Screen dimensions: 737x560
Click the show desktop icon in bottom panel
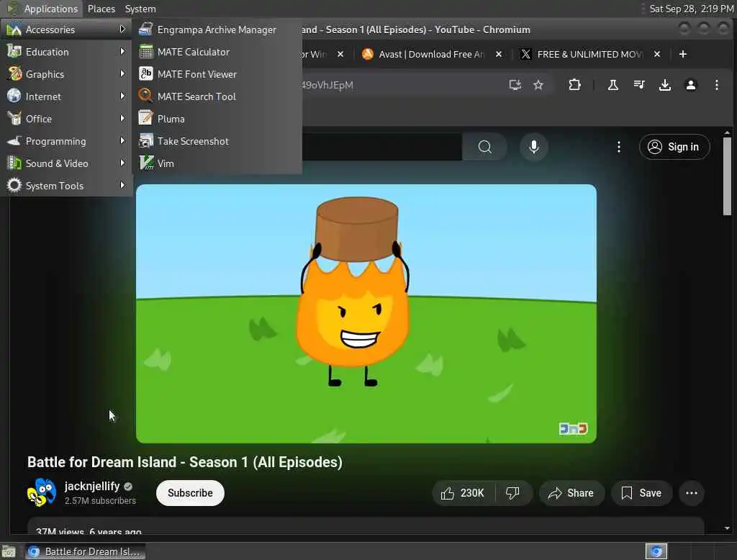[x=9, y=551]
